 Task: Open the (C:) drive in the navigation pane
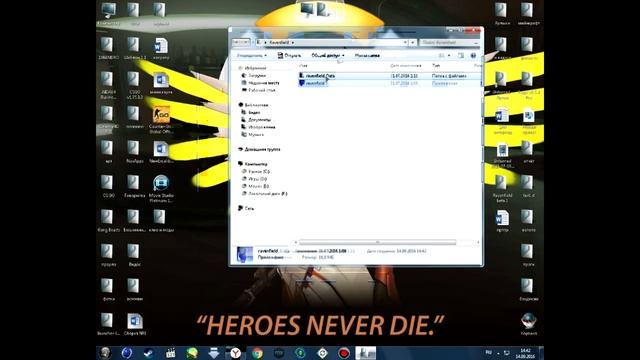[259, 171]
